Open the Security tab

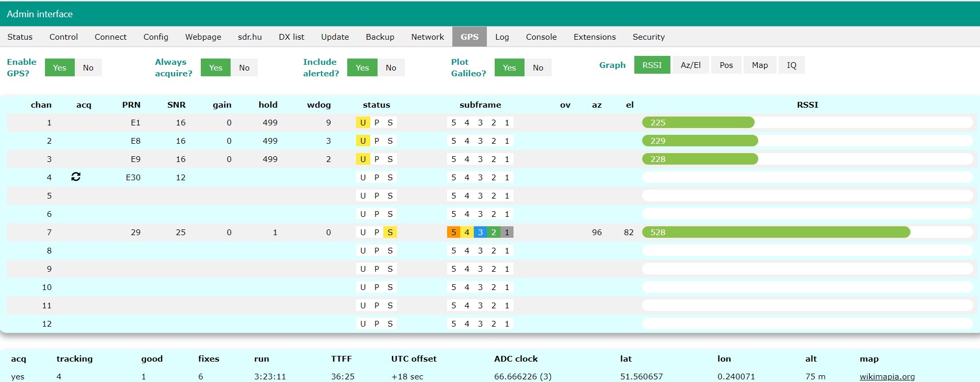pyautogui.click(x=648, y=37)
